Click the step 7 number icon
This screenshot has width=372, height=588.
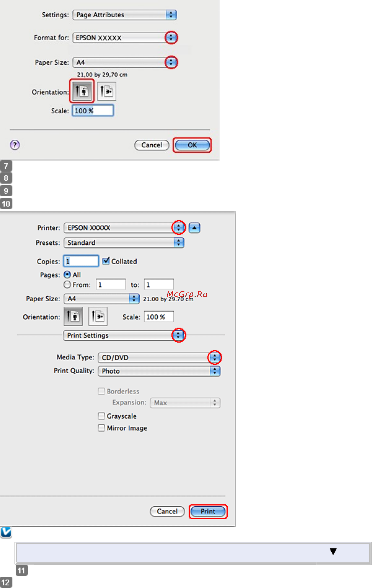tap(6, 166)
